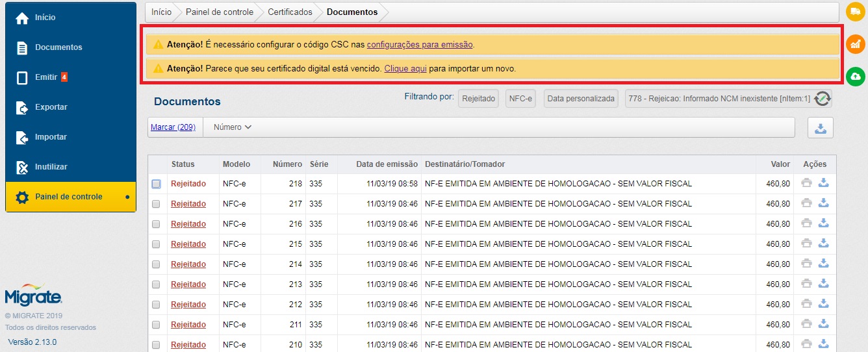Click the bulk download button above the table
This screenshot has height=352, width=868.
[820, 128]
